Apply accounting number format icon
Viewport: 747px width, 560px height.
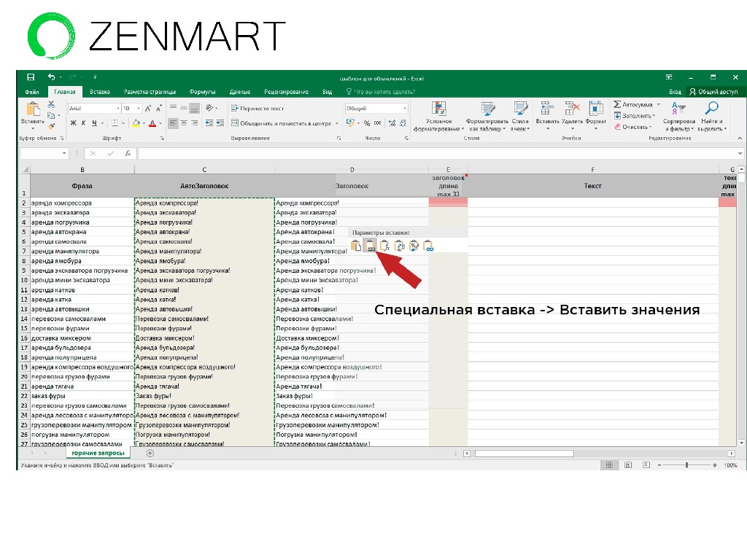tap(350, 123)
